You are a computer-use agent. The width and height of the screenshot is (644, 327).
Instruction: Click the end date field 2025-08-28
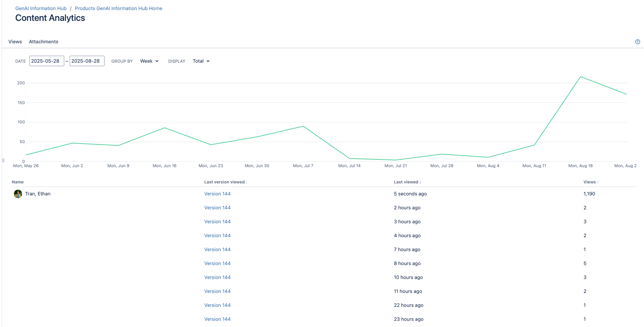click(x=87, y=61)
